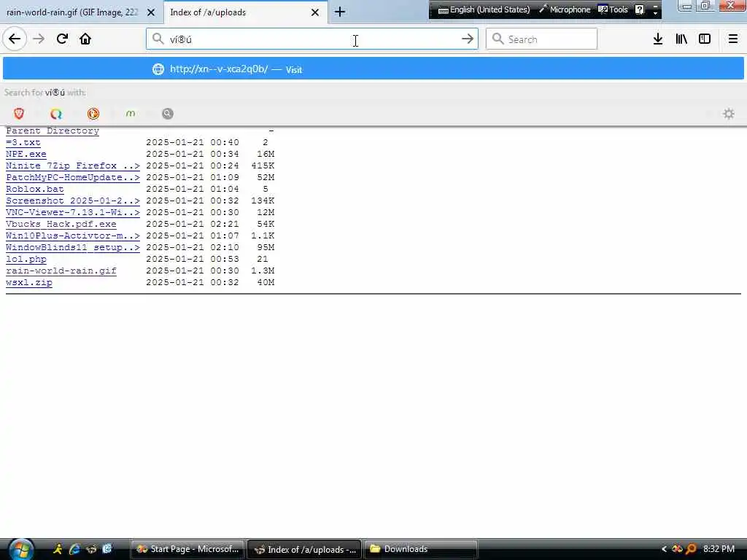This screenshot has height=560, width=747.
Task: Click the language bar Help question mark
Action: [640, 9]
